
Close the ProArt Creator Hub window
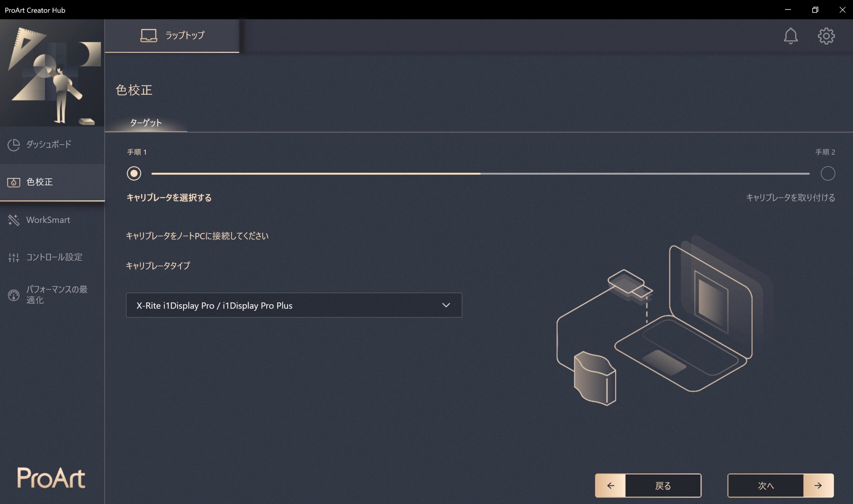[x=842, y=10]
